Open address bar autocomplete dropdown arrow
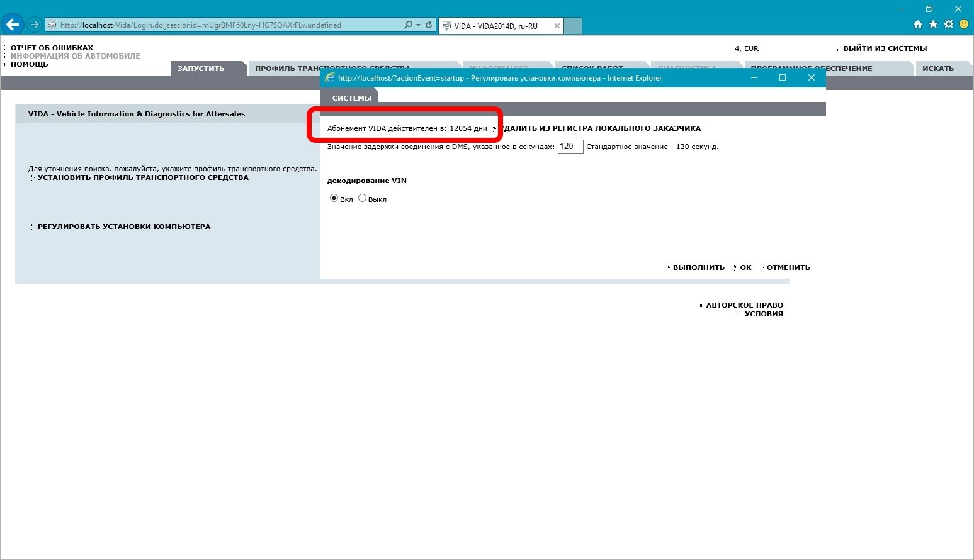 point(418,25)
